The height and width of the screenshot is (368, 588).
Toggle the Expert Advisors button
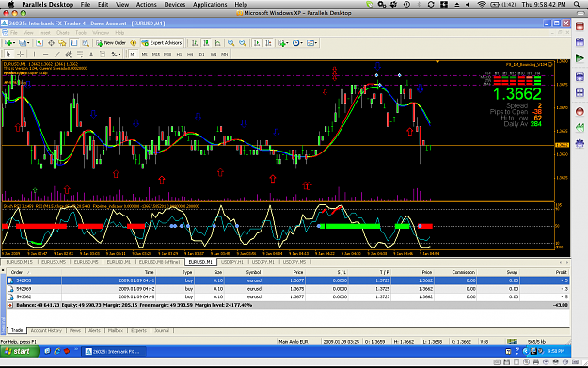[162, 43]
